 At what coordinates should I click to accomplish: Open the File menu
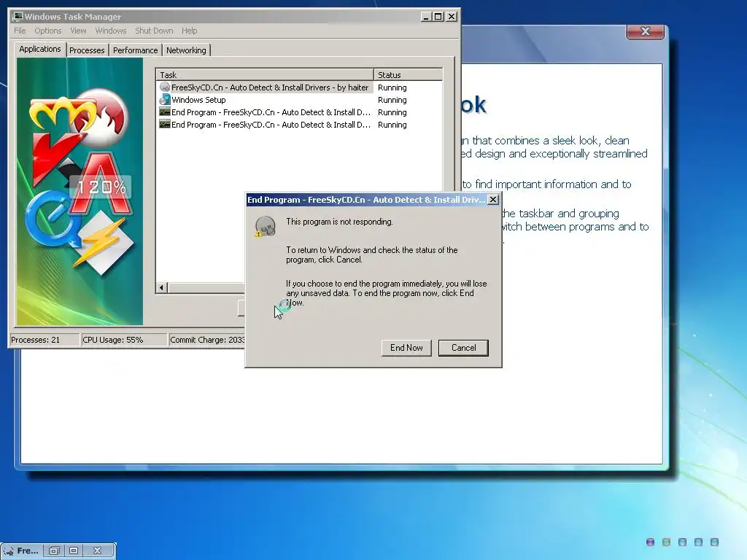[20, 31]
